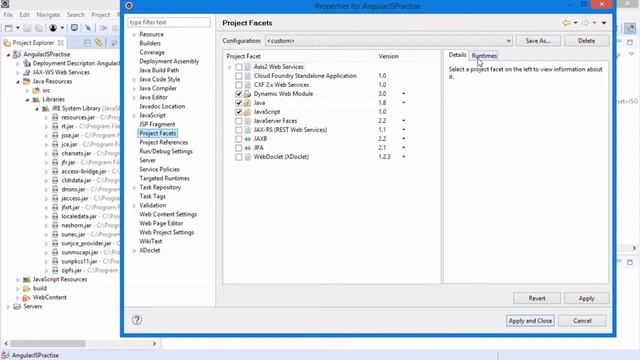The height and width of the screenshot is (360, 640).
Task: Click the Dynamic Web Module facet icon
Action: click(247, 94)
